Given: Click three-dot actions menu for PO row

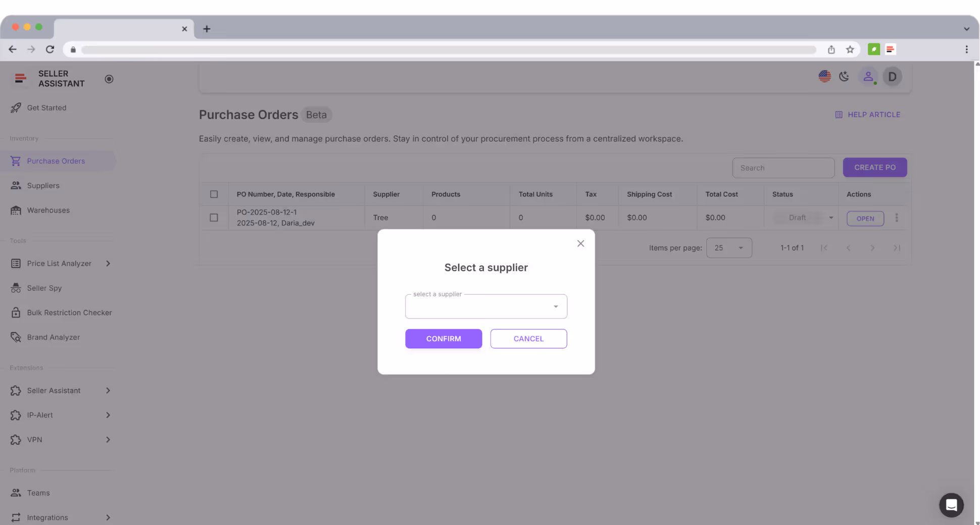Looking at the screenshot, I should coord(897,218).
